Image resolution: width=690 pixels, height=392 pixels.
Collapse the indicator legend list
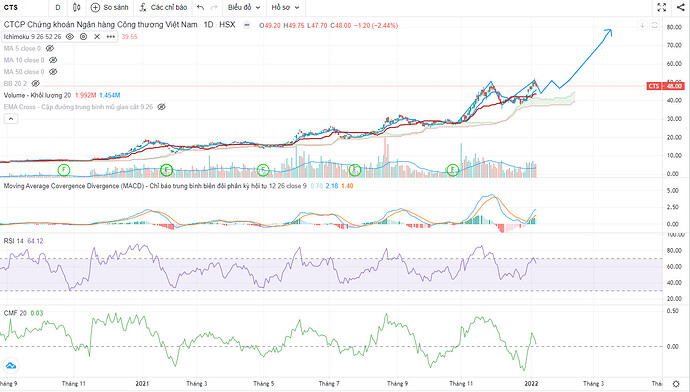[x=11, y=119]
